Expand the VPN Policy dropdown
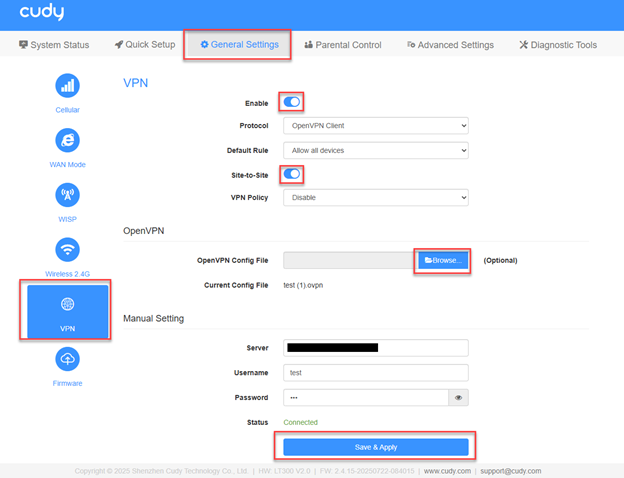The image size is (624, 478). point(375,198)
